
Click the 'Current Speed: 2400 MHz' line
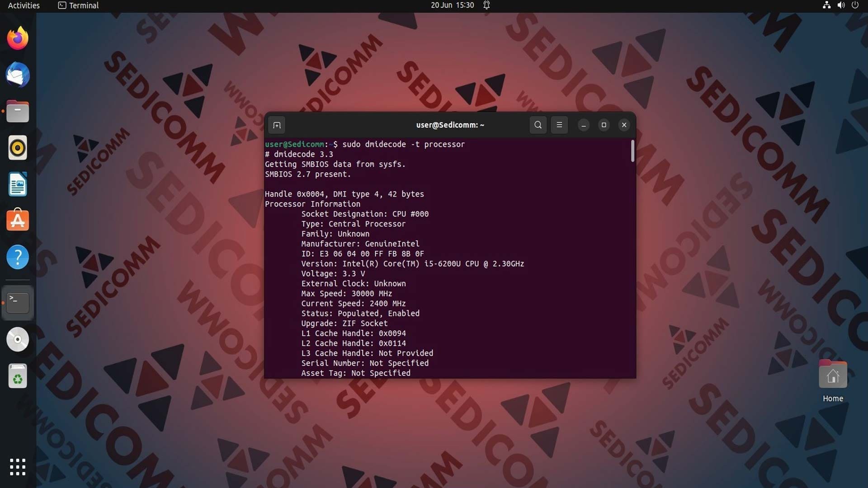pos(354,304)
